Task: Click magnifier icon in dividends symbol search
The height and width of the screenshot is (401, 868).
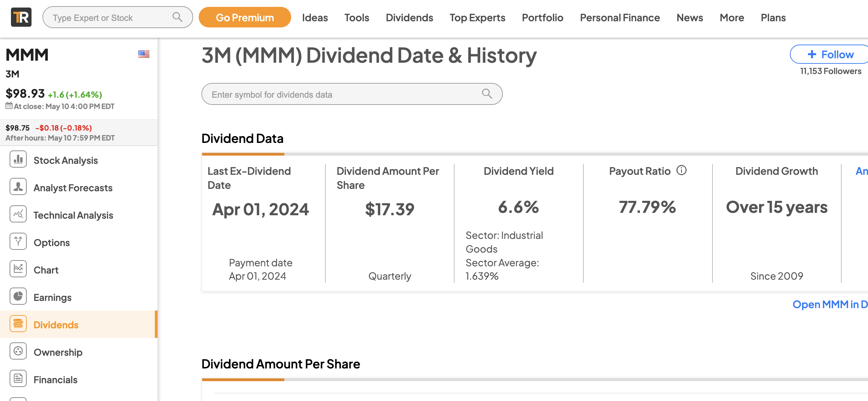Action: coord(487,94)
